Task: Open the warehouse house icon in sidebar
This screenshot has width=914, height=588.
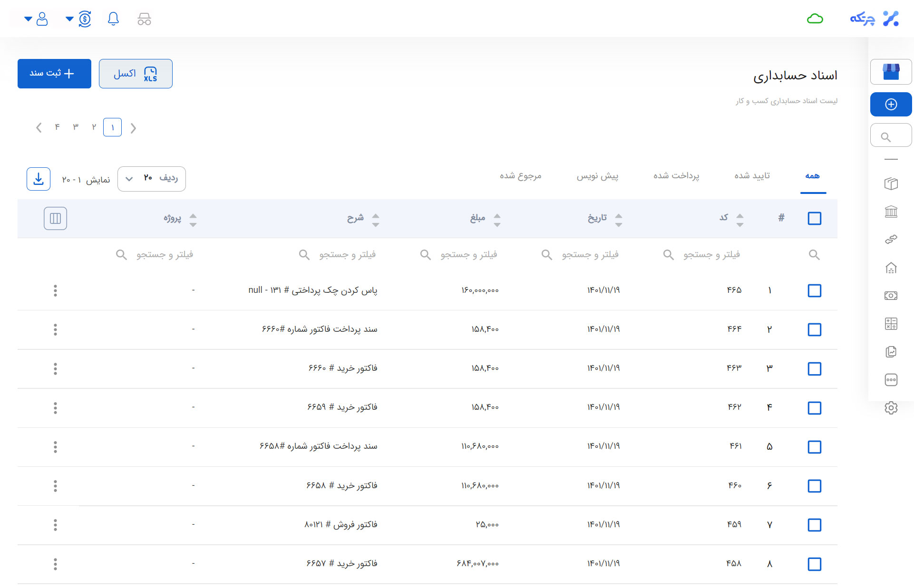Action: (891, 268)
